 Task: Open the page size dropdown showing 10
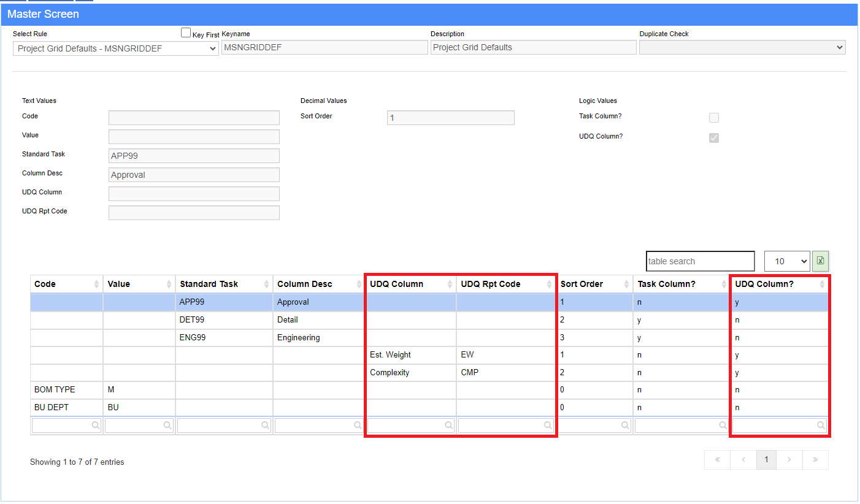coord(787,261)
